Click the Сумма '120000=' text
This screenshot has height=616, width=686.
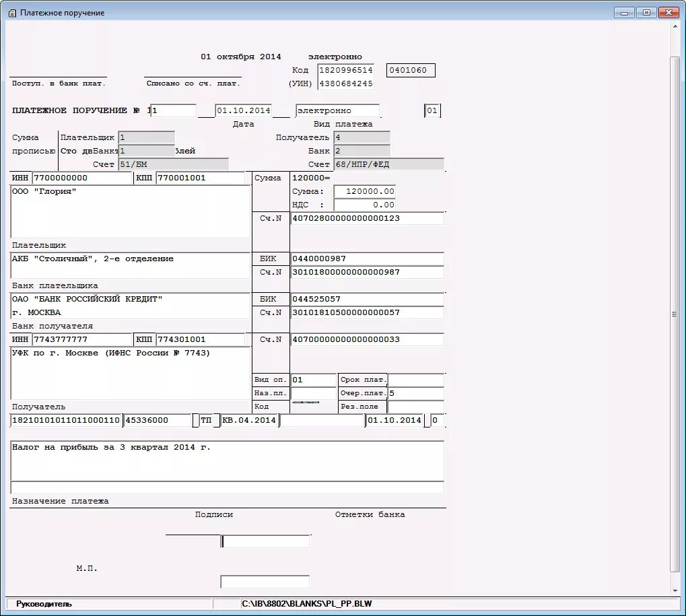coord(311,178)
